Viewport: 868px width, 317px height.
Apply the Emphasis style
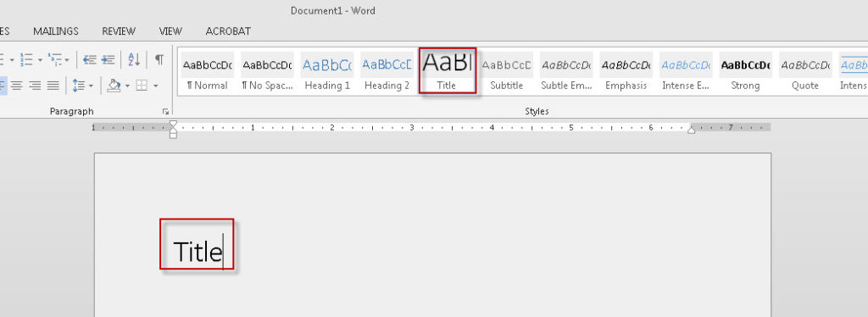click(626, 72)
